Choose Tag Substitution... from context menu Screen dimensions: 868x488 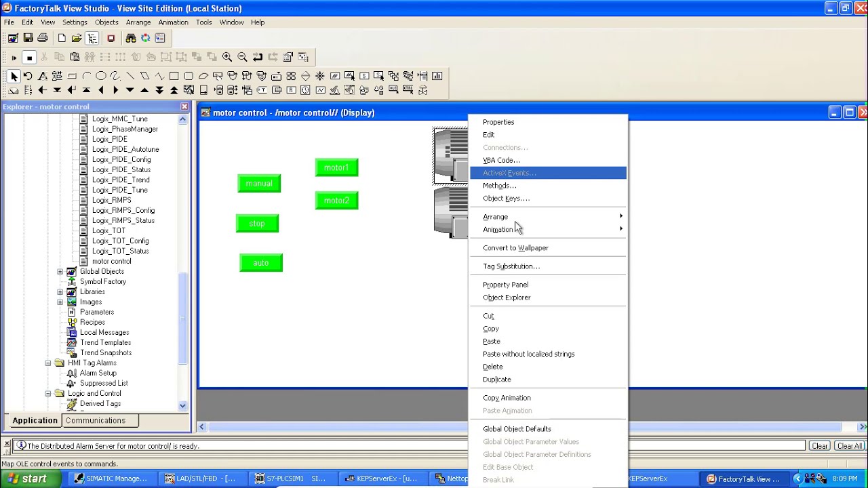coord(548,266)
